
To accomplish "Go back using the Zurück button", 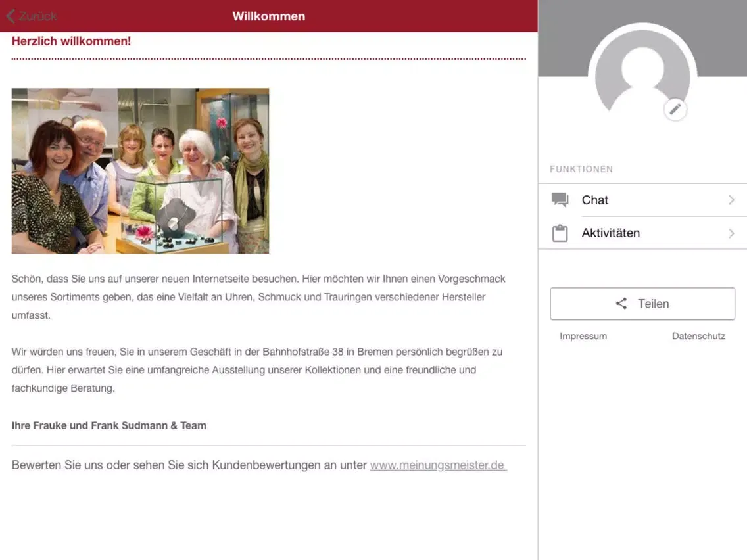I will pyautogui.click(x=32, y=16).
